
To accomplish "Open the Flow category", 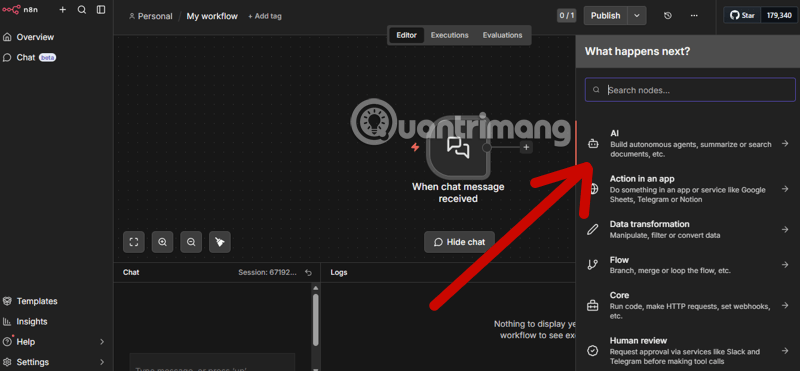I will coord(688,265).
